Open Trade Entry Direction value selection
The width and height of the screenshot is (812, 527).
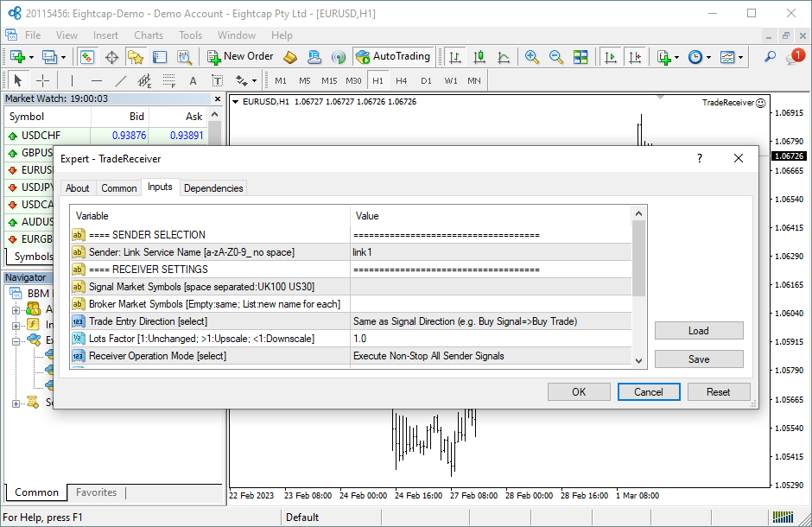491,321
